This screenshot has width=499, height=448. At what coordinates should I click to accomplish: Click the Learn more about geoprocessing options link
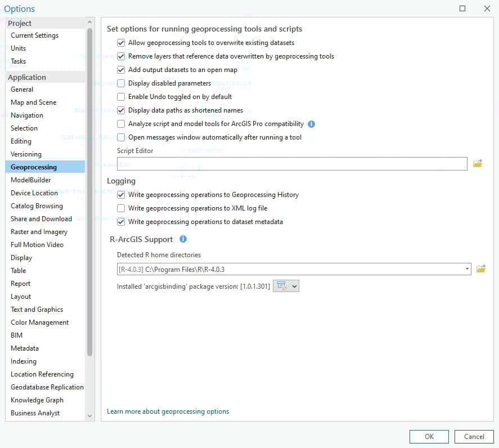(167, 411)
